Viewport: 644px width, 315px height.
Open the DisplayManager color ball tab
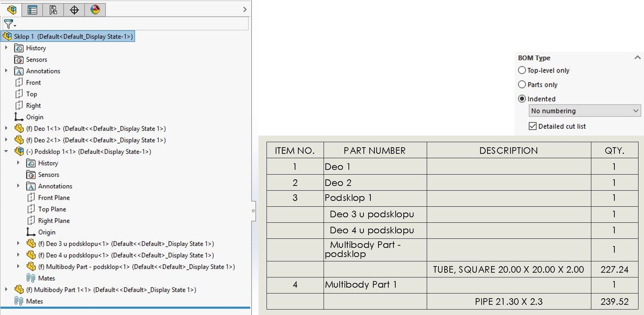click(95, 10)
